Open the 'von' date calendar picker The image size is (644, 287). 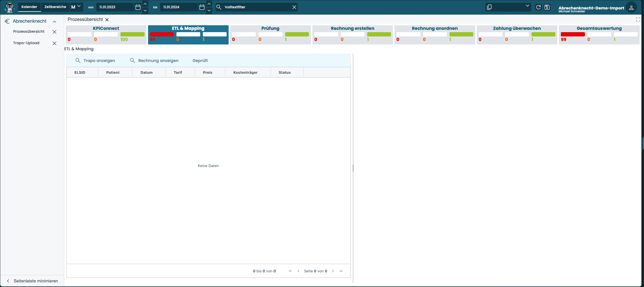tap(138, 7)
